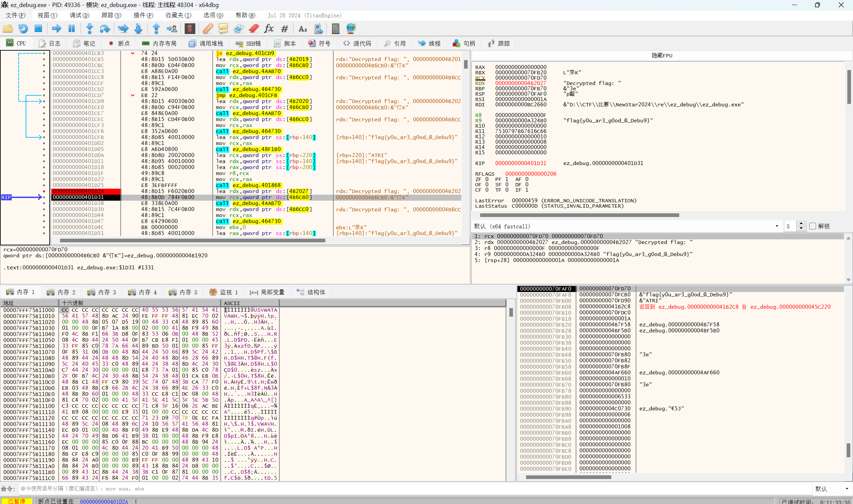Click the intermodular calls icon
This screenshot has width=853, height=504.
click(x=318, y=29)
